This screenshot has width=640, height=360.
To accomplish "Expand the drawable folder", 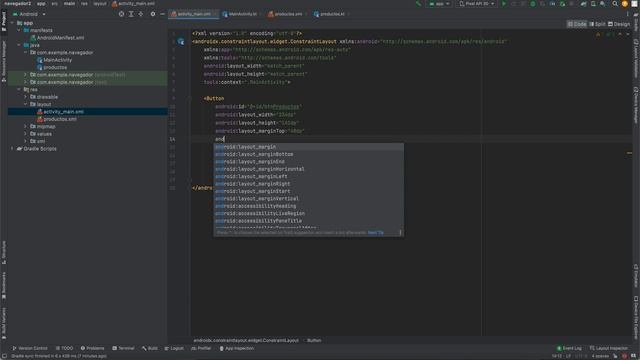I will (25, 97).
